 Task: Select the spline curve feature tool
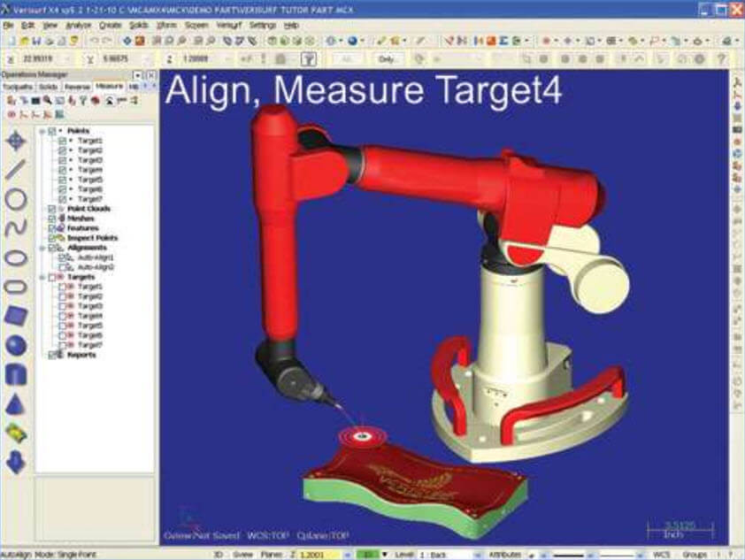(16, 228)
